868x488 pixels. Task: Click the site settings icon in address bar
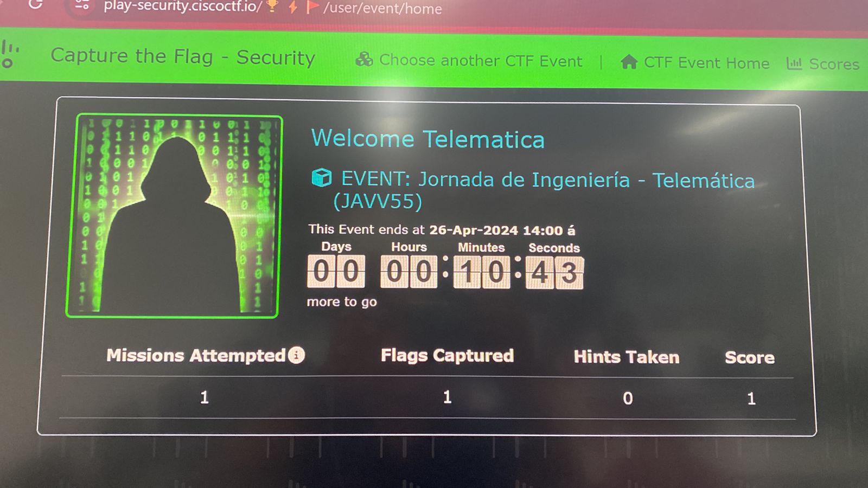(x=82, y=5)
